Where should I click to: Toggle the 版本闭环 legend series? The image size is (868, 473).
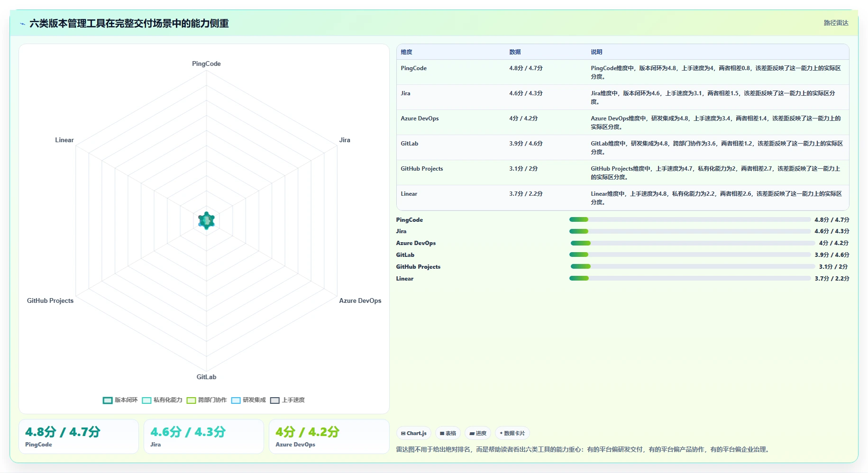coord(120,400)
